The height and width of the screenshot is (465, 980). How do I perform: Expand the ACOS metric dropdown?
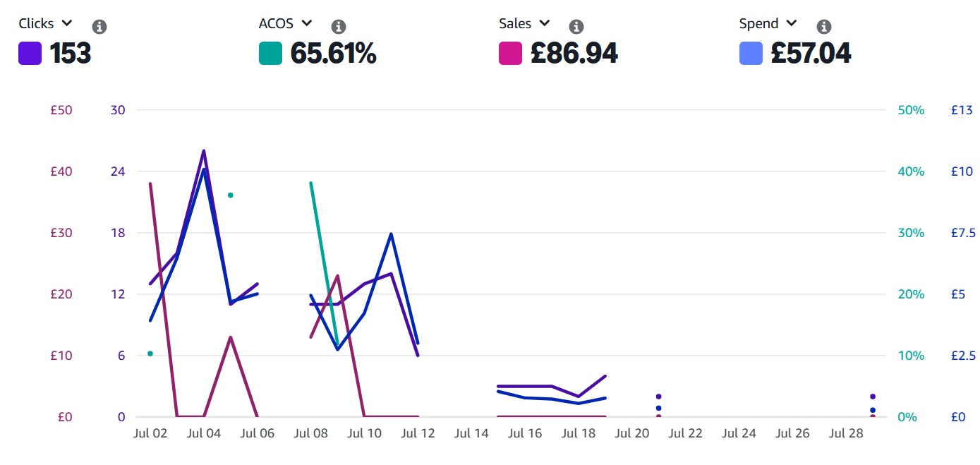(x=306, y=23)
